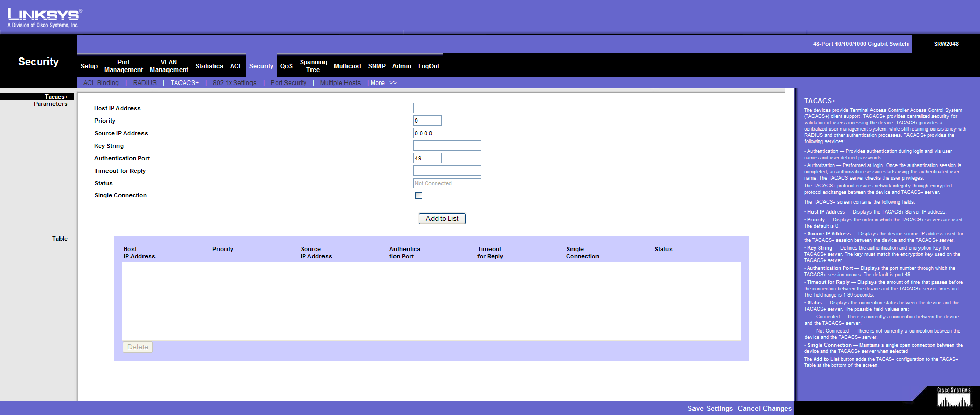Viewport: 980px width, 415px height.
Task: Open the Spanning Tree tab
Action: click(313, 66)
